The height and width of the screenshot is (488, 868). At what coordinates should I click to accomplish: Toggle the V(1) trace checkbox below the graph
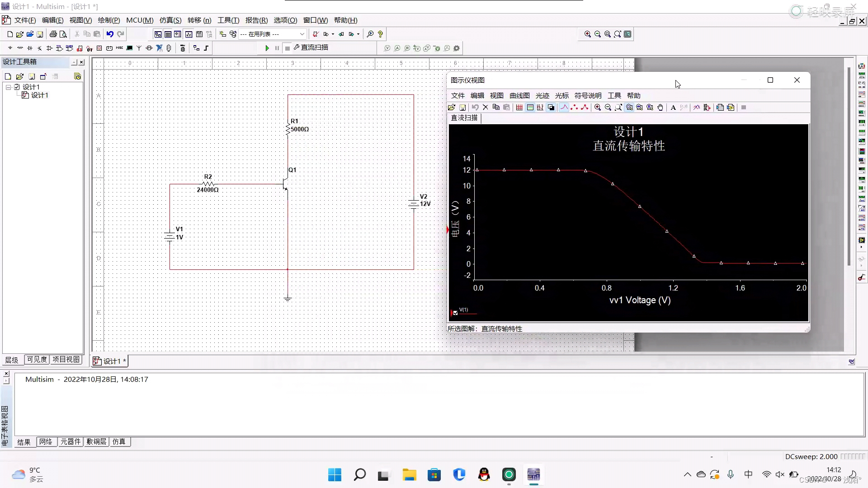click(455, 313)
